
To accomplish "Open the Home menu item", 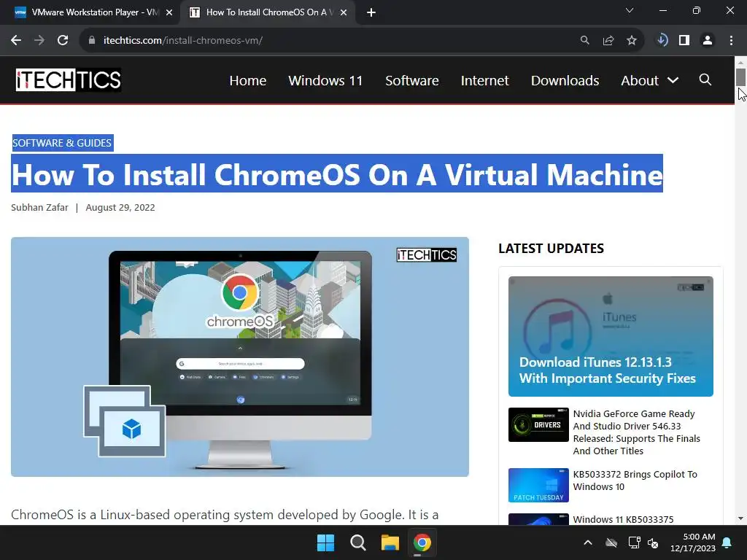I will pos(248,80).
